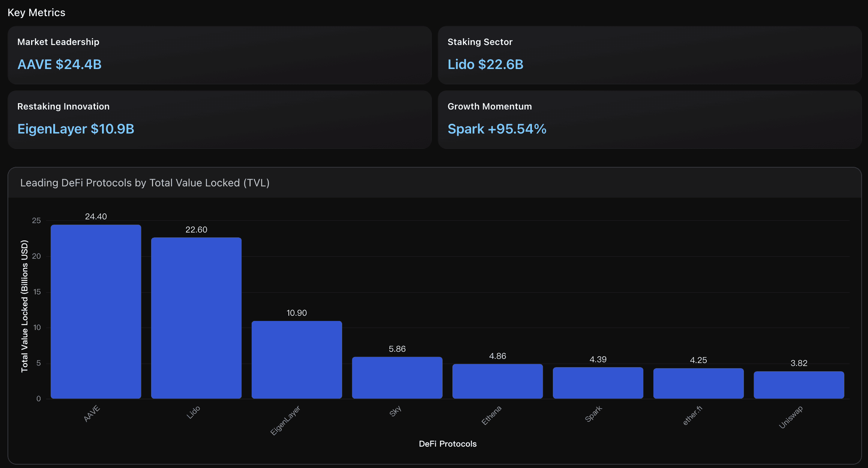Click the Staking Sector card title
Screen dimensions: 868x468
point(480,42)
